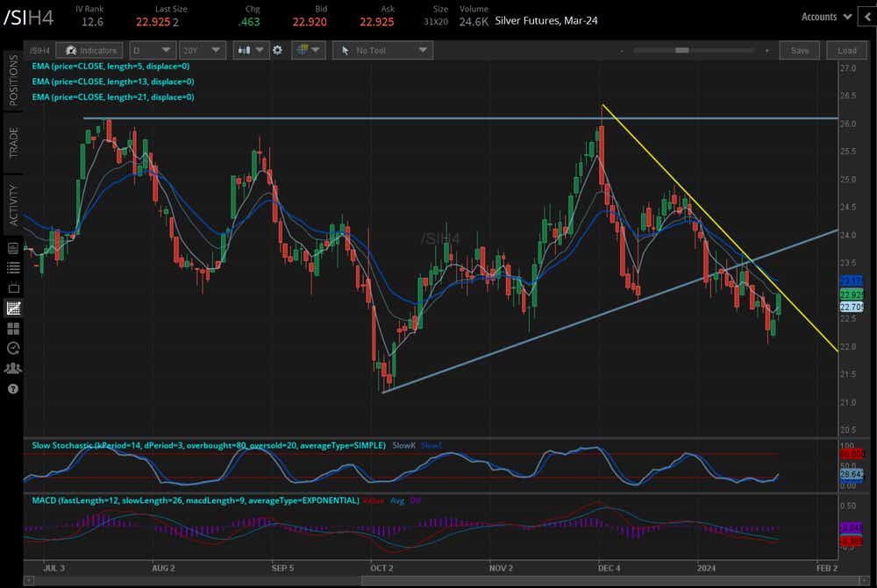The height and width of the screenshot is (588, 877).
Task: Click the TV media sidebar icon
Action: (x=13, y=287)
